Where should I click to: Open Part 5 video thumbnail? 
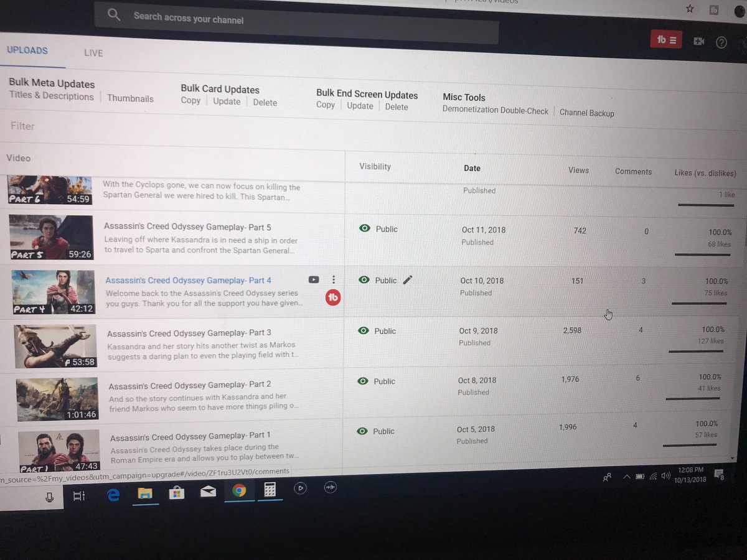pos(51,238)
